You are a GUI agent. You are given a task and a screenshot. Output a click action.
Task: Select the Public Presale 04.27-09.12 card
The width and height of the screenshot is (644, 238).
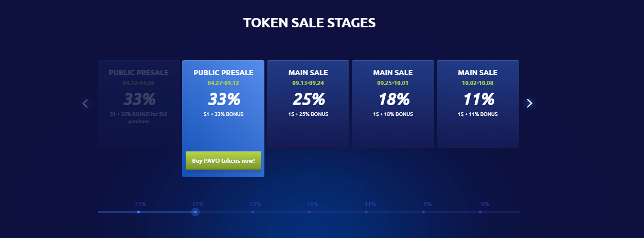click(223, 103)
